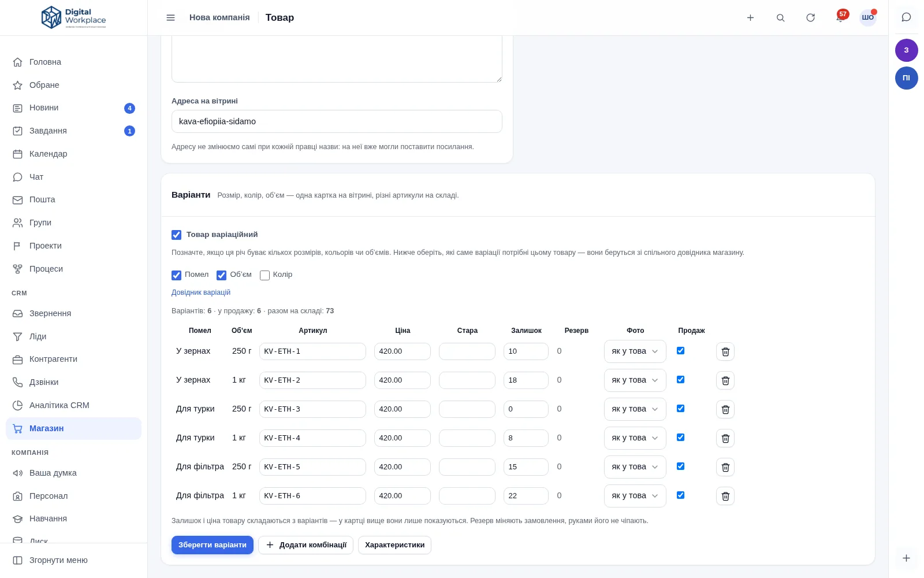Disable Продаж checkbox for KV-ETH-3
The height and width of the screenshot is (578, 924).
point(680,409)
